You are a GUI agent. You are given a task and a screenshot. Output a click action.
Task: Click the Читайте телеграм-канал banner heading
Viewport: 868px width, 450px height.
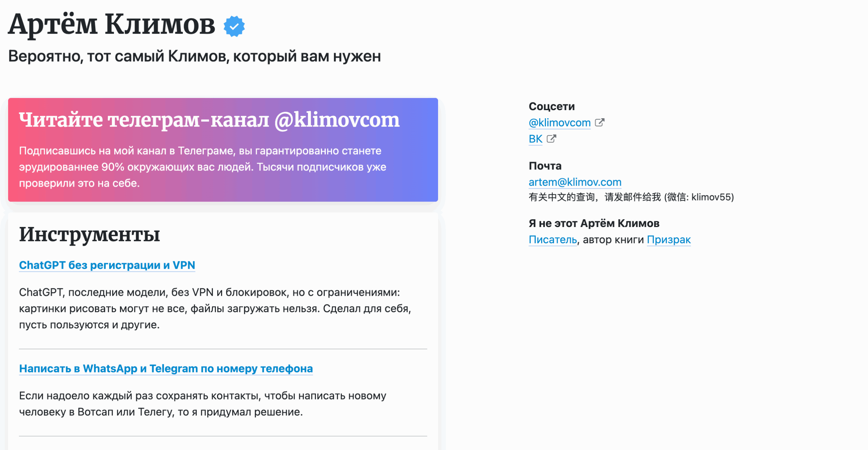(x=209, y=120)
